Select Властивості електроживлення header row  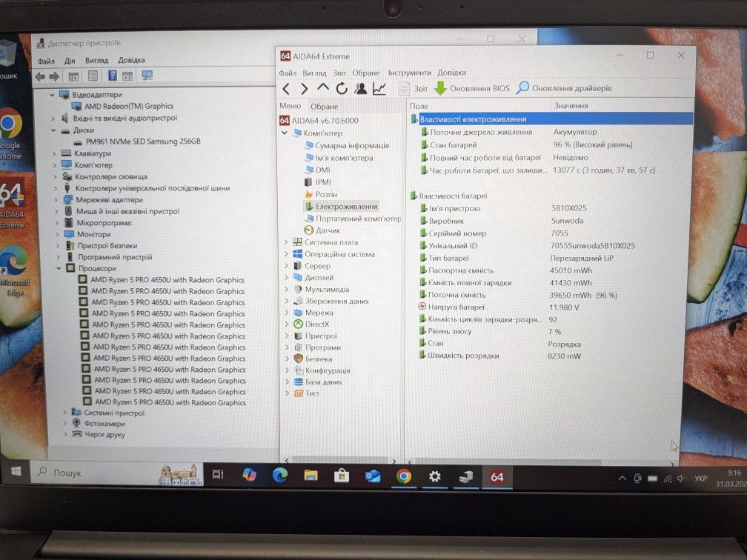551,119
